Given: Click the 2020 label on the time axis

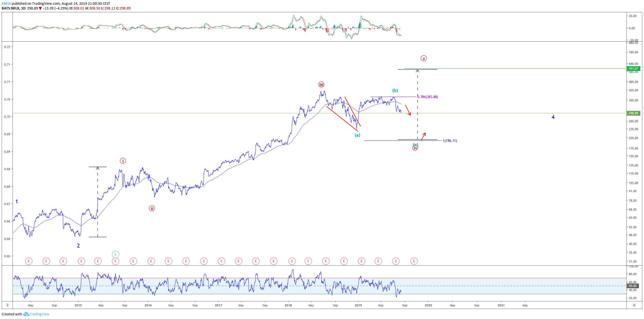Looking at the screenshot, I should [x=428, y=305].
